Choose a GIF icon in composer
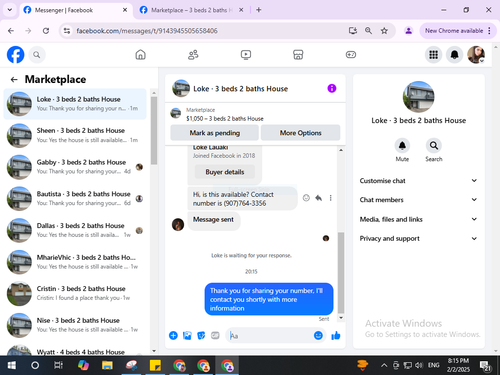Image resolution: width=500 pixels, height=375 pixels. click(x=215, y=335)
